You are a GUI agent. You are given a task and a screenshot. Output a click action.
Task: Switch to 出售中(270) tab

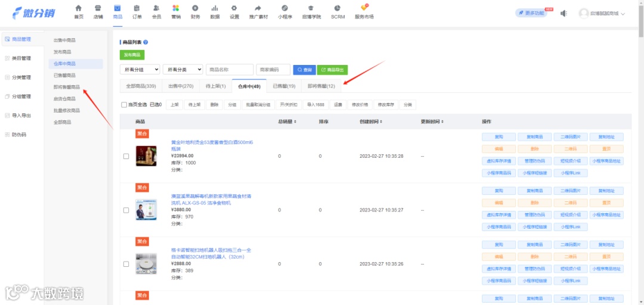pyautogui.click(x=181, y=86)
